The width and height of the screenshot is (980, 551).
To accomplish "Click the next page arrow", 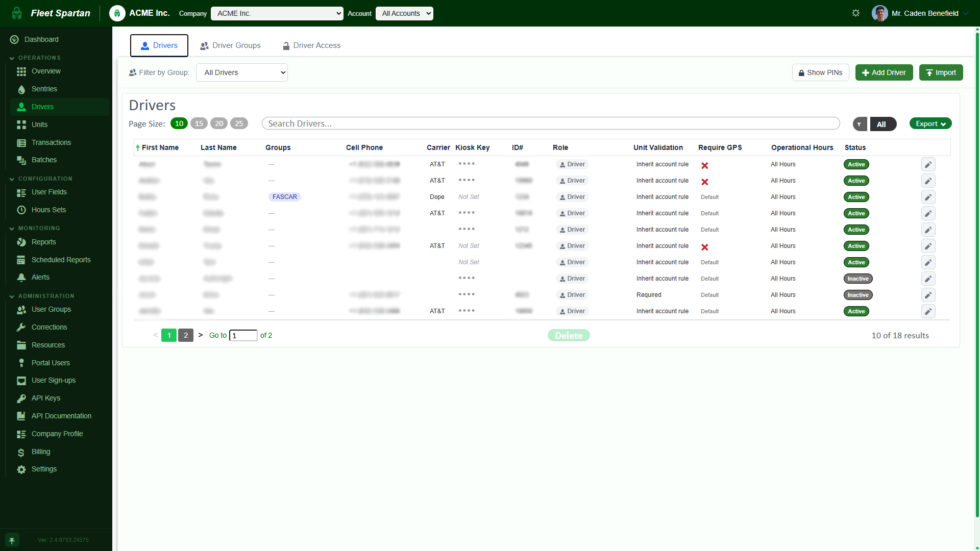I will (201, 335).
